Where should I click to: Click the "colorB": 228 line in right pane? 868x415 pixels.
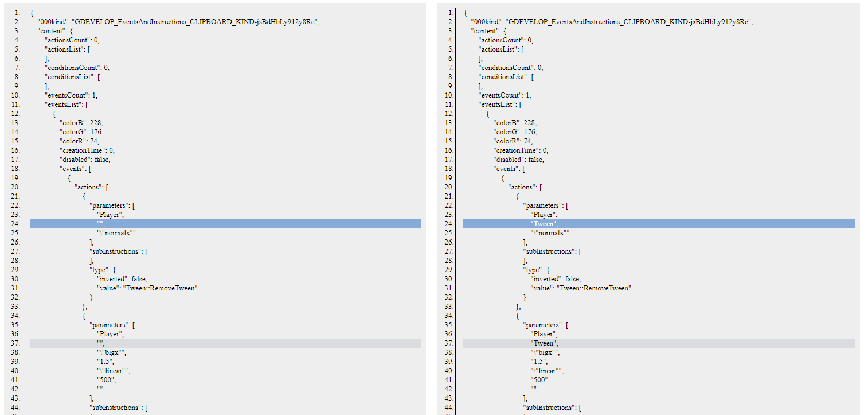[x=512, y=122]
